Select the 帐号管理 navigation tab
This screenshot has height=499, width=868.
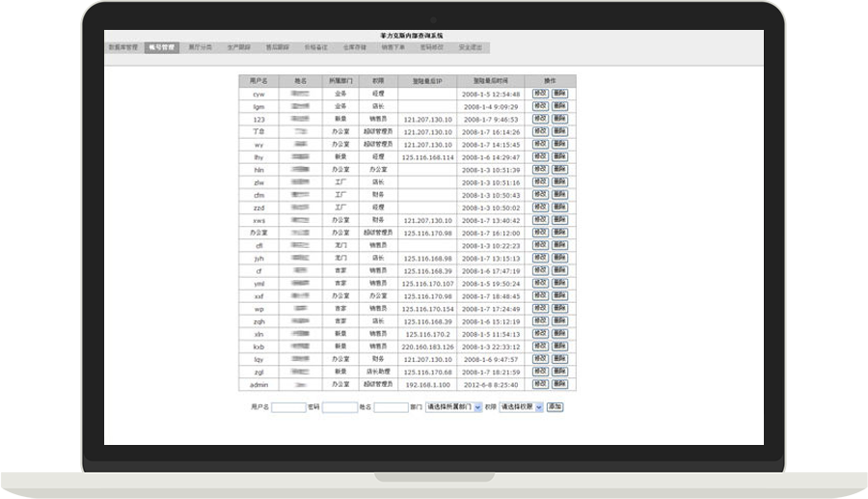pos(162,47)
